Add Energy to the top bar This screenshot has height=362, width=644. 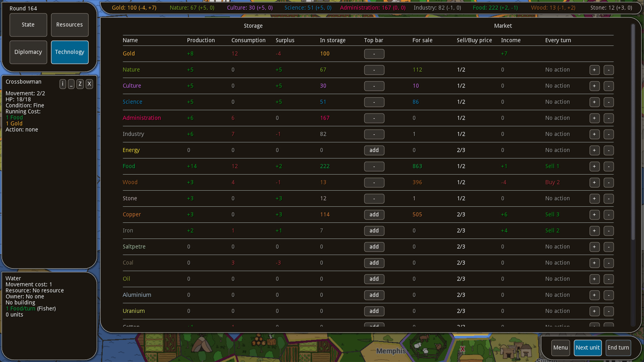pyautogui.click(x=374, y=150)
